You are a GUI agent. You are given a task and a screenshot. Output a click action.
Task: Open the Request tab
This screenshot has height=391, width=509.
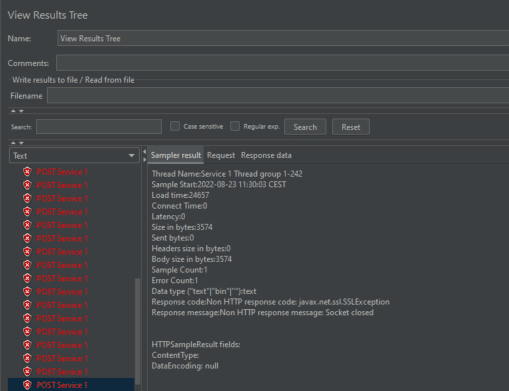point(221,155)
